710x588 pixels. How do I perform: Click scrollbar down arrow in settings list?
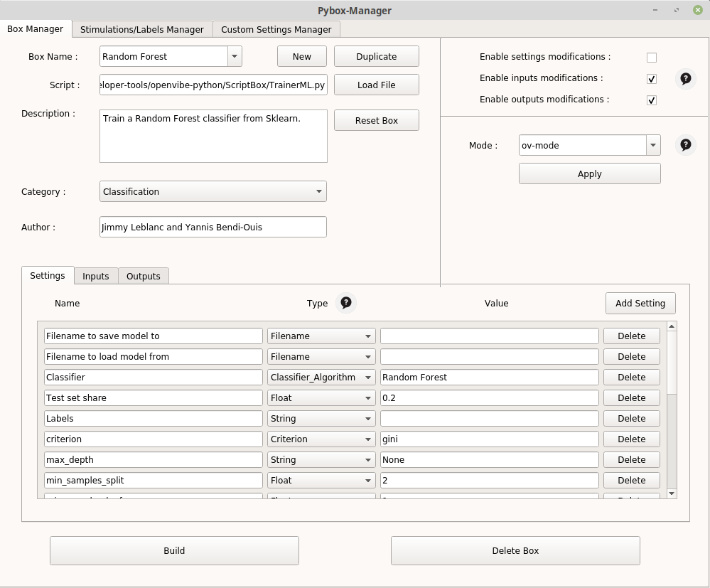672,493
